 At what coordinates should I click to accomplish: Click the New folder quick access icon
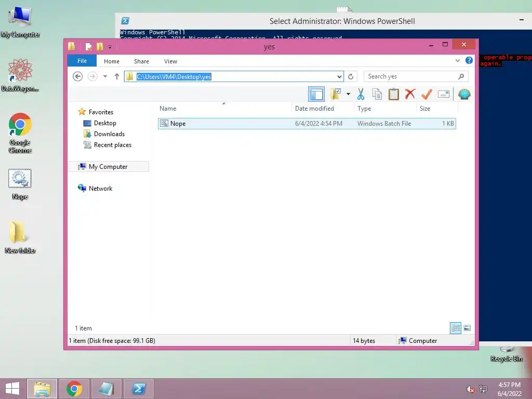point(100,46)
